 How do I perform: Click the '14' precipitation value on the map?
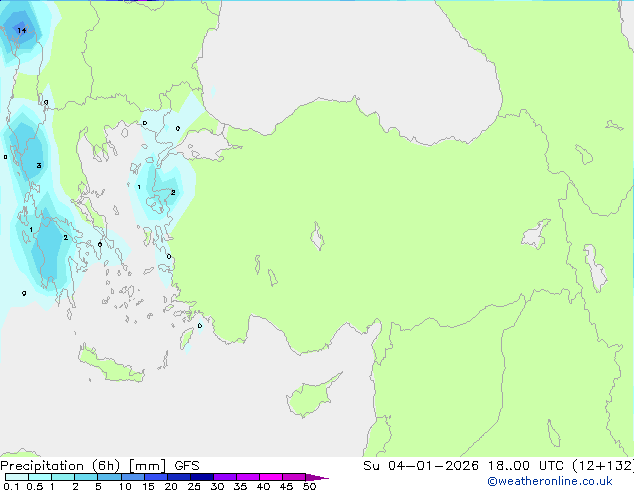(x=21, y=30)
